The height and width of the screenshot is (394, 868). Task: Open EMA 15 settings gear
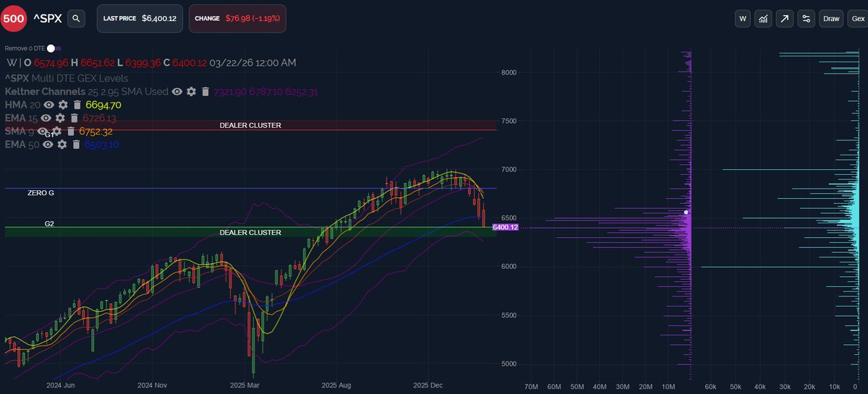click(x=60, y=118)
